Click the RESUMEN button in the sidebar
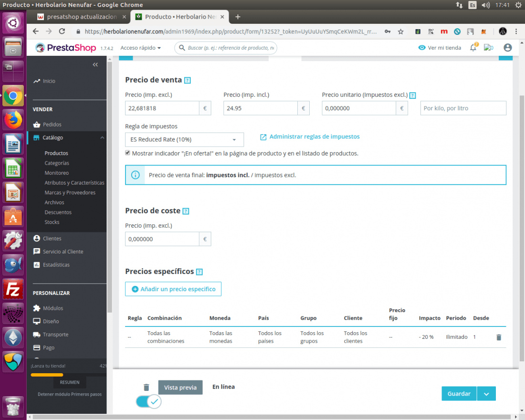The width and height of the screenshot is (525, 420). point(70,382)
